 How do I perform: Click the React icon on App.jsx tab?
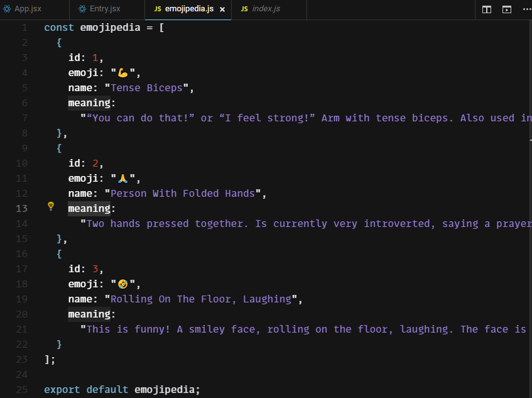(7, 9)
